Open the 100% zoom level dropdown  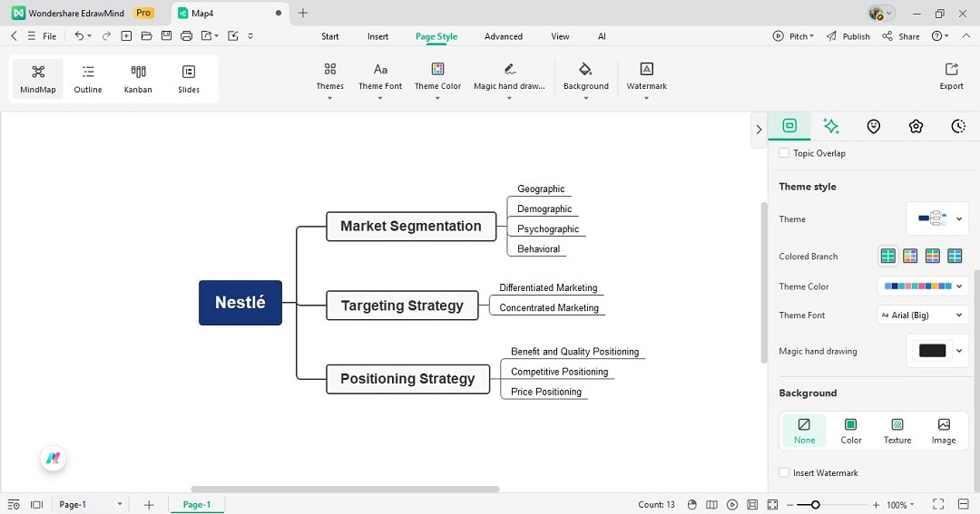tap(901, 505)
